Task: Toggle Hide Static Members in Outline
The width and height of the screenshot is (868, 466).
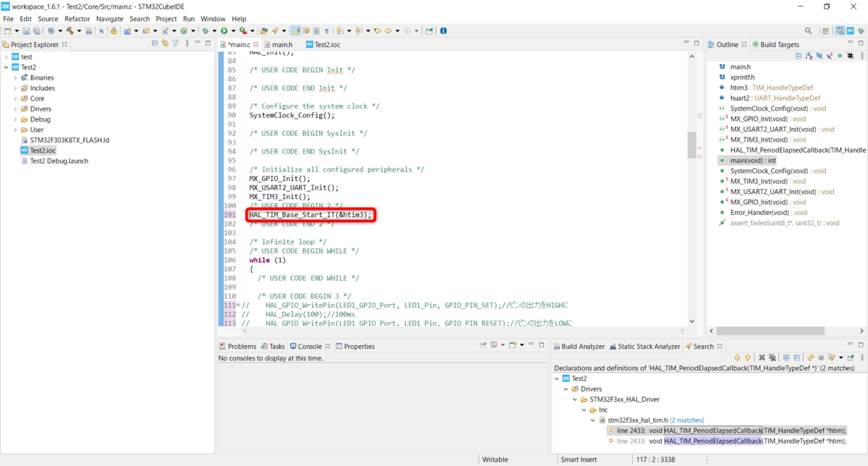Action: 830,55
